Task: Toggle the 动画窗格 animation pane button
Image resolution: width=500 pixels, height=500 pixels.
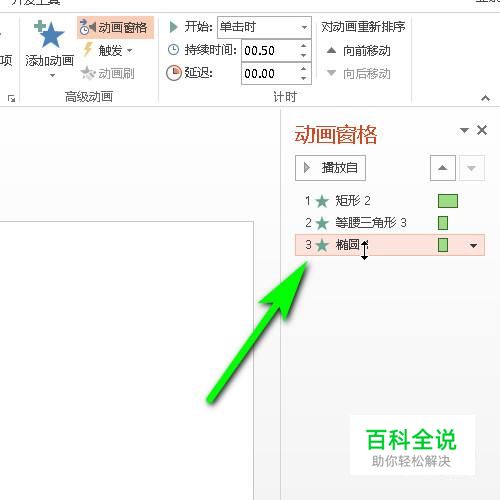Action: click(x=115, y=28)
